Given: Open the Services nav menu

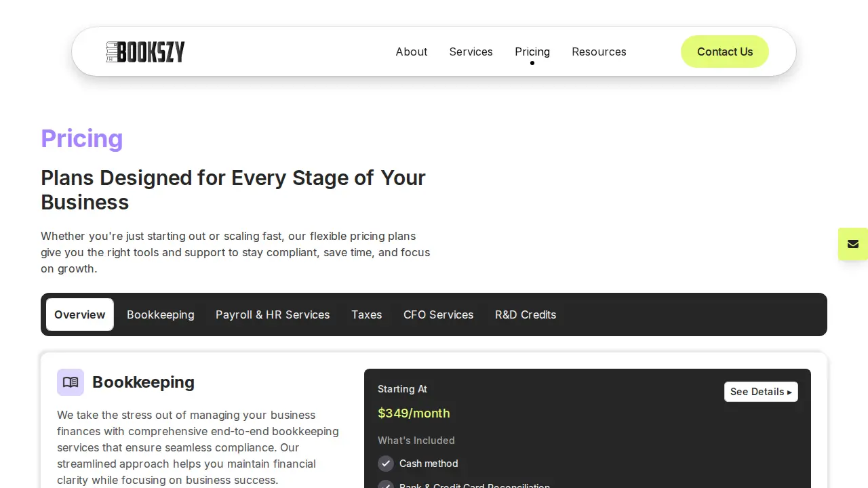Looking at the screenshot, I should [x=471, y=52].
